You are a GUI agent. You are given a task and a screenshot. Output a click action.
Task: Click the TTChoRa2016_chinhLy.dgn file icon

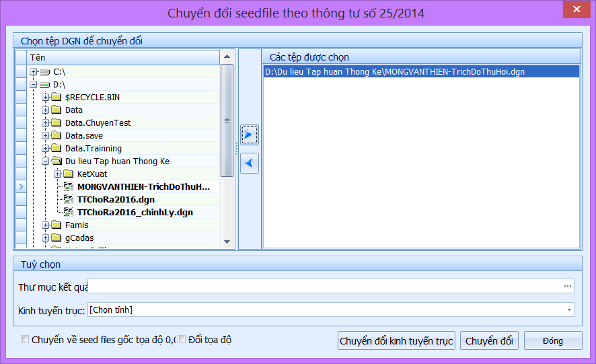[69, 213]
